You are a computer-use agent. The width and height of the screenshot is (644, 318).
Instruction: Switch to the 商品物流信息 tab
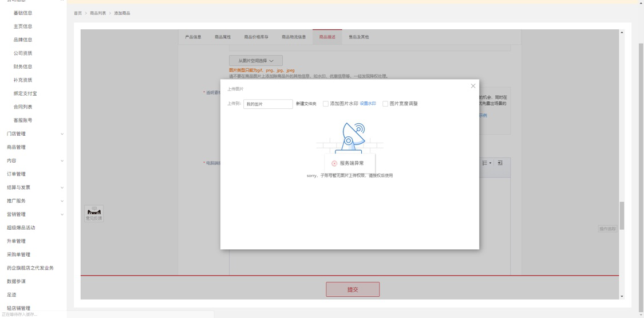(294, 37)
